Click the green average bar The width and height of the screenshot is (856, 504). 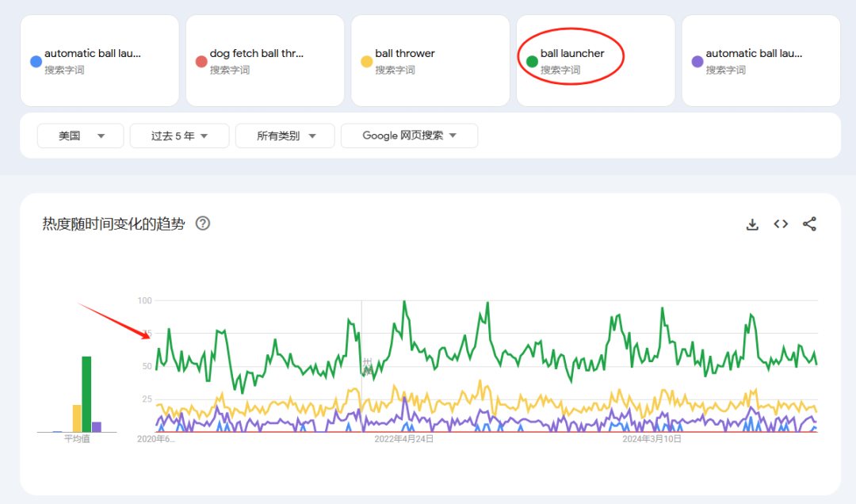[86, 394]
